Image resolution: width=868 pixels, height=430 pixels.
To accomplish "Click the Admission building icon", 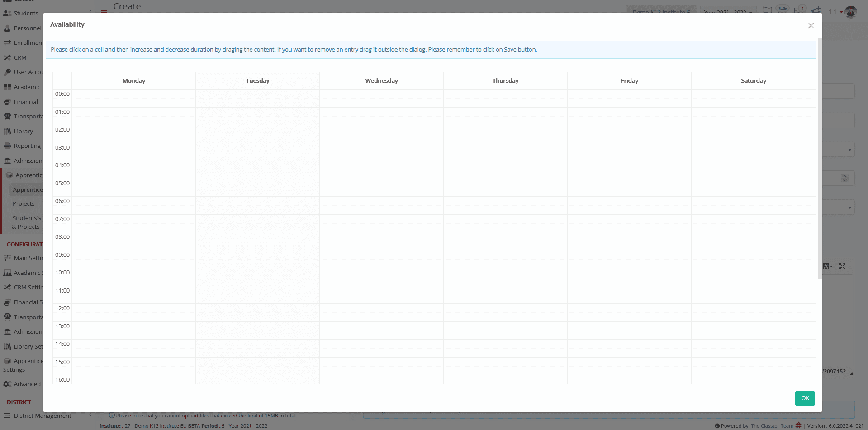I will pyautogui.click(x=7, y=161).
